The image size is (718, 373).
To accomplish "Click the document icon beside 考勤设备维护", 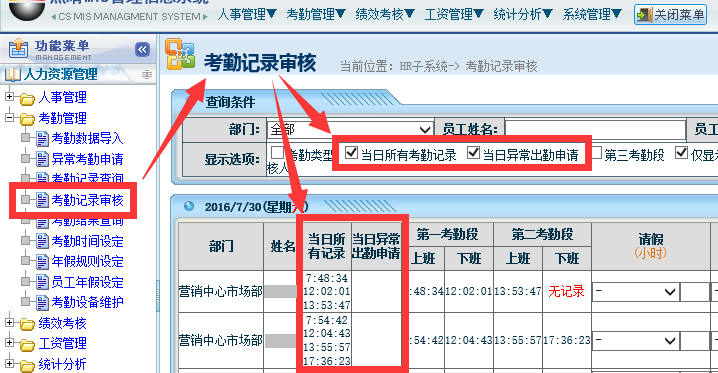I will (x=42, y=303).
